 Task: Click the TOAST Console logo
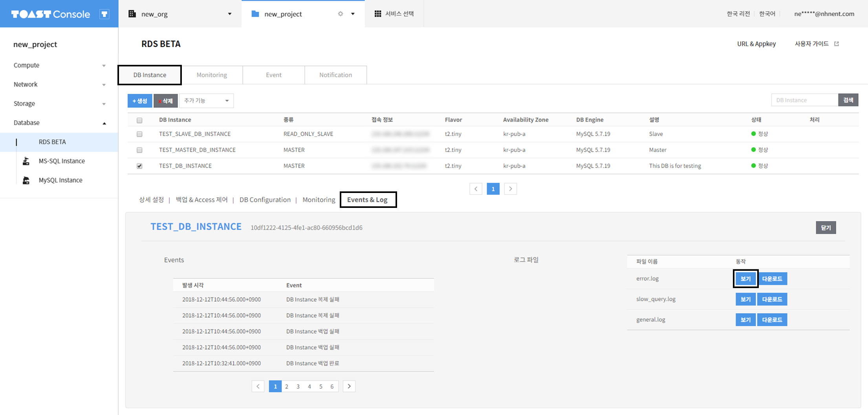pos(51,14)
